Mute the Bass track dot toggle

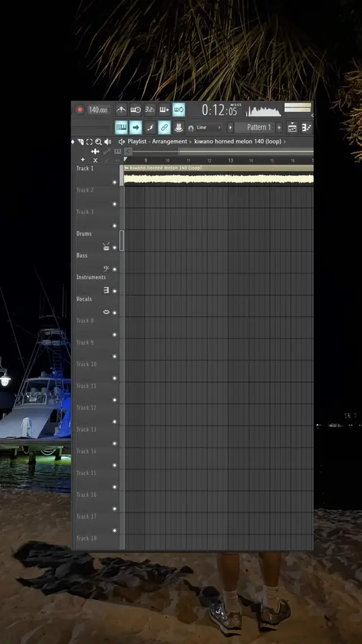click(115, 269)
